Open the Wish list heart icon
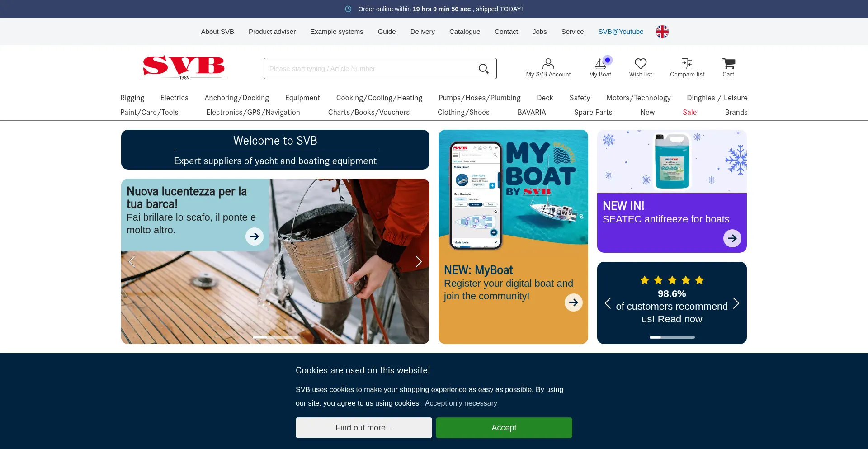Screen dimensions: 868x449 (x=640, y=63)
